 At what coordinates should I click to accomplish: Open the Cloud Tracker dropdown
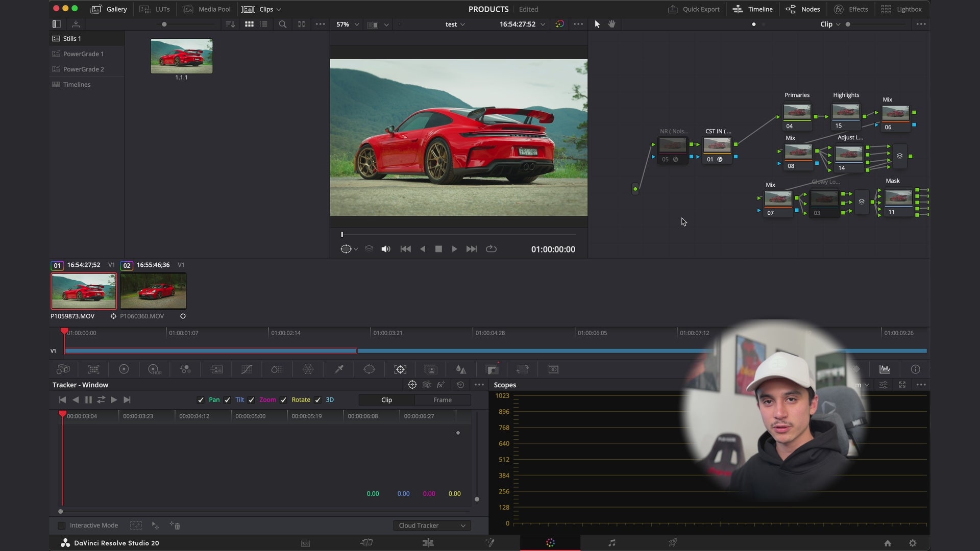pyautogui.click(x=432, y=525)
